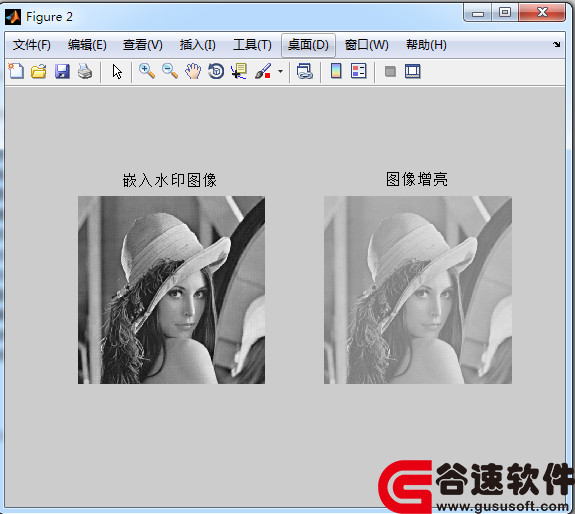Expand the Brush color dropdown arrow
This screenshot has width=575, height=514.
(281, 71)
